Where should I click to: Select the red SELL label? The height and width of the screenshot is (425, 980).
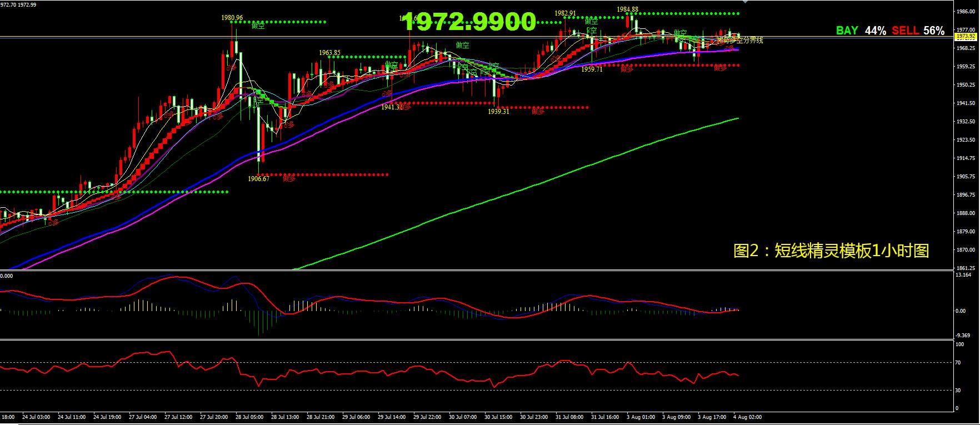pyautogui.click(x=906, y=31)
